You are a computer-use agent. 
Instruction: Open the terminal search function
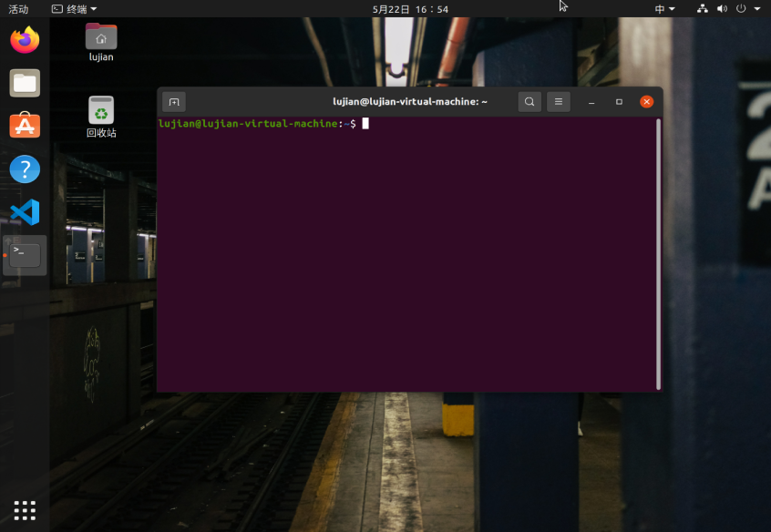click(529, 101)
